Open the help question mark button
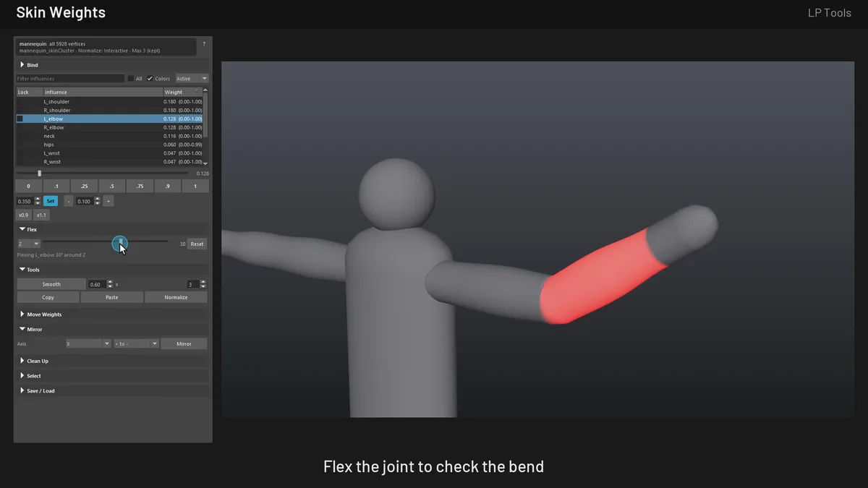Screen dimensions: 868x488 (x=204, y=44)
